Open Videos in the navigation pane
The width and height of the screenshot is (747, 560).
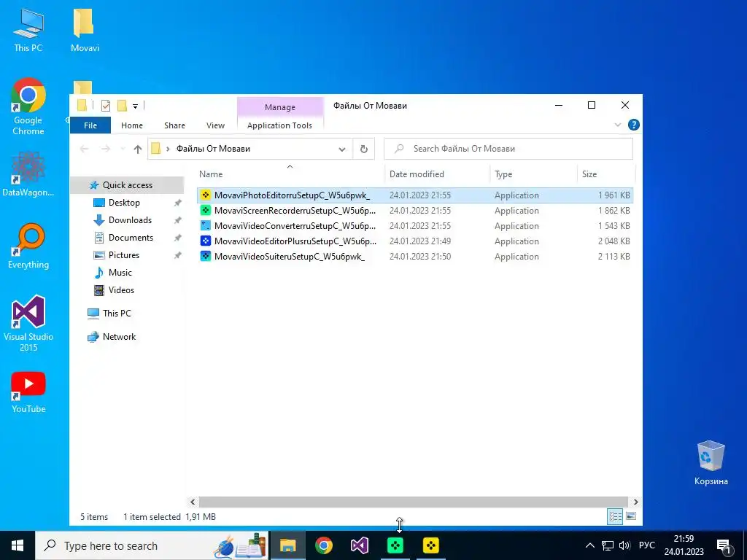pyautogui.click(x=121, y=290)
